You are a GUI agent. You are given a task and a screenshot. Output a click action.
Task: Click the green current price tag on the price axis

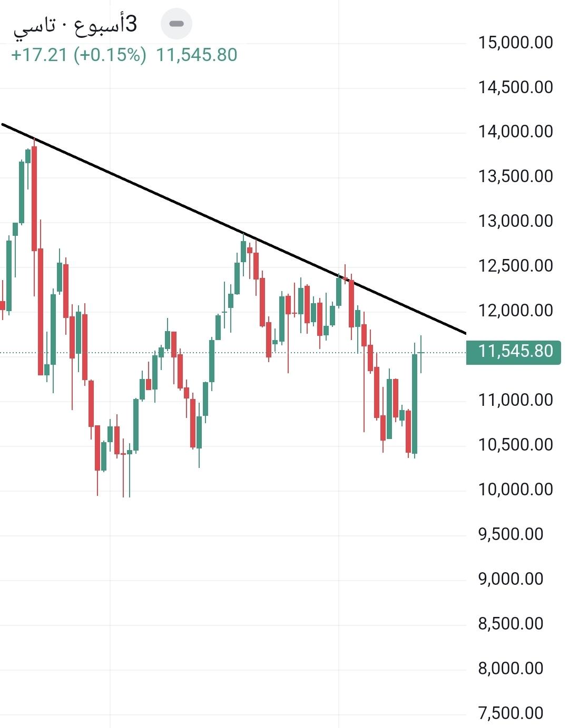(513, 351)
